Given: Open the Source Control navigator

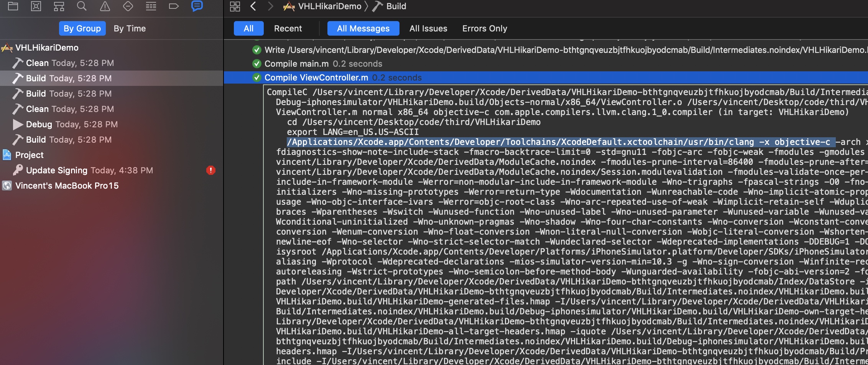Looking at the screenshot, I should (x=36, y=6).
